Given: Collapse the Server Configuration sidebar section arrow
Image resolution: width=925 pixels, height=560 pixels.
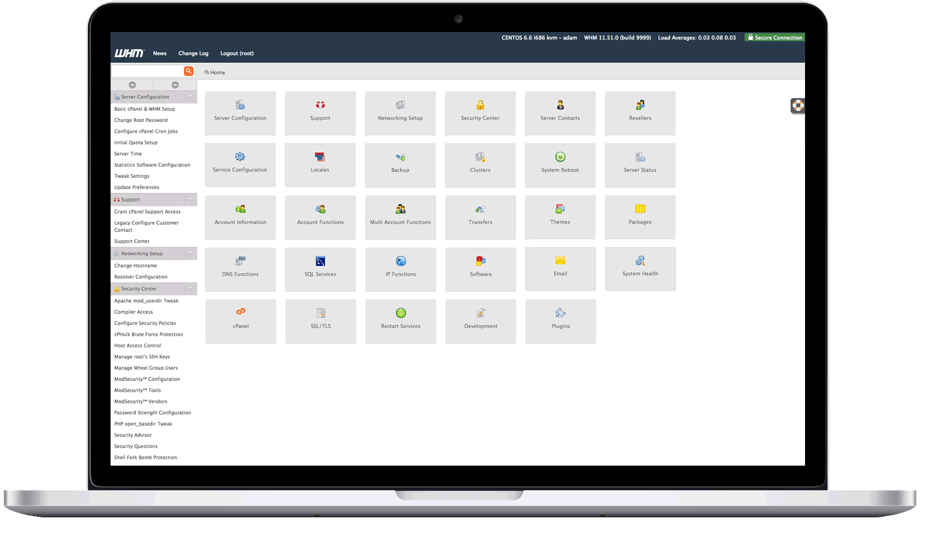Looking at the screenshot, I should (190, 97).
